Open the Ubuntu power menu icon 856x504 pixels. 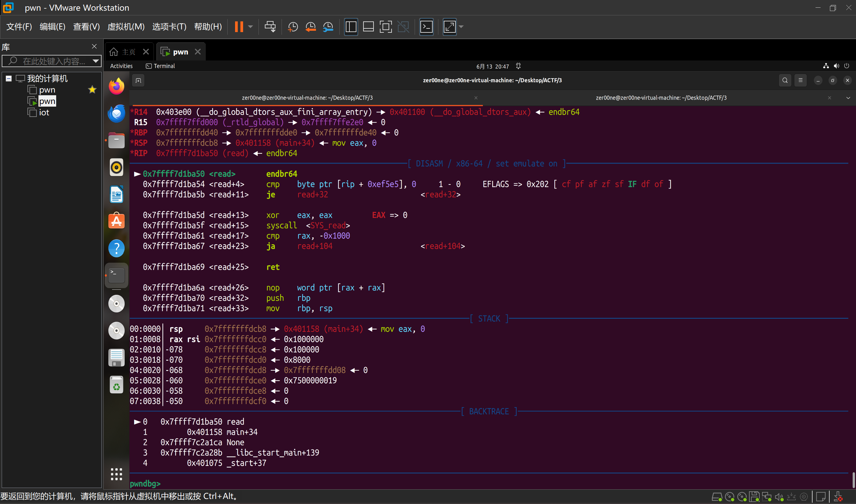pos(847,66)
